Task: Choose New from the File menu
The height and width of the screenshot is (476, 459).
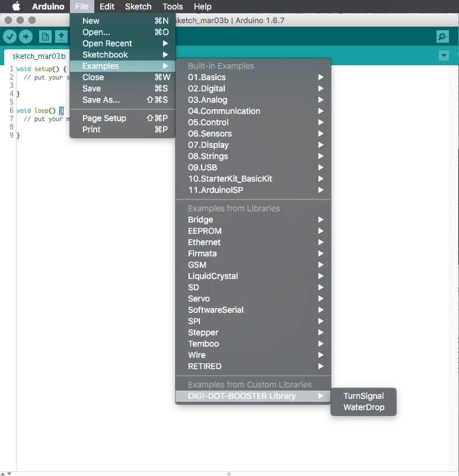Action: pyautogui.click(x=123, y=21)
